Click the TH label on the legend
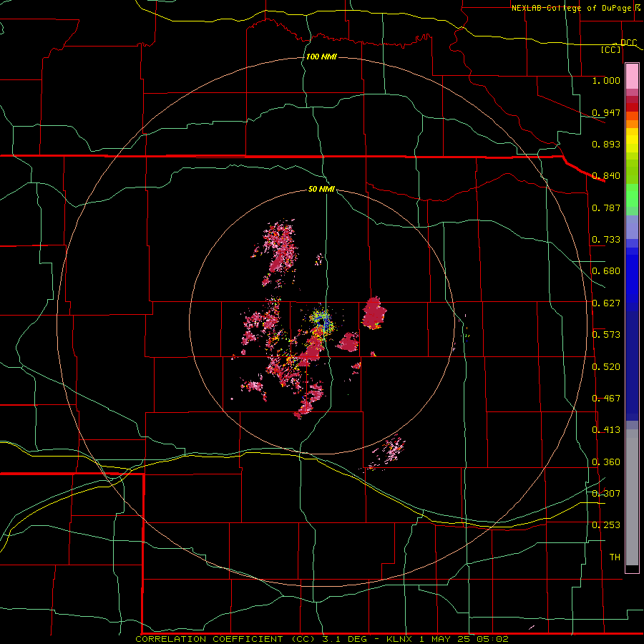Viewport: 644px width, 644px height. 615,557
